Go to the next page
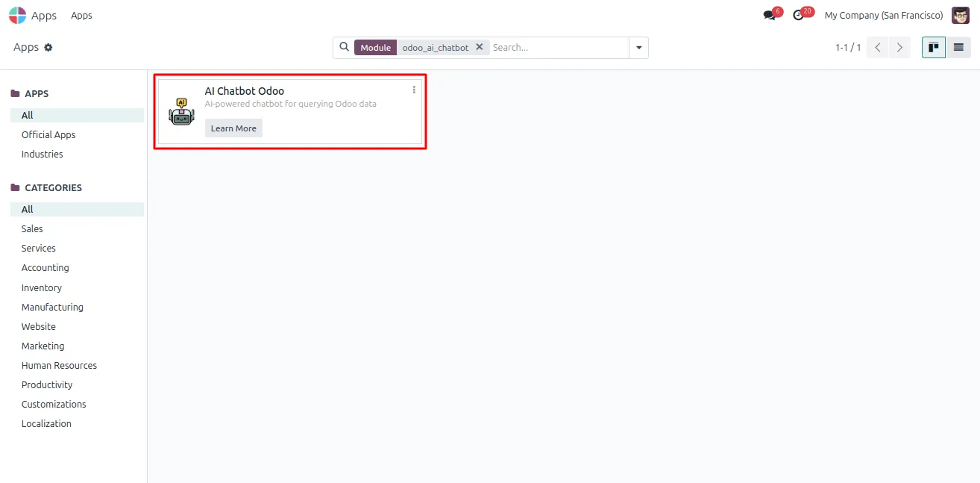The image size is (980, 483). 900,48
